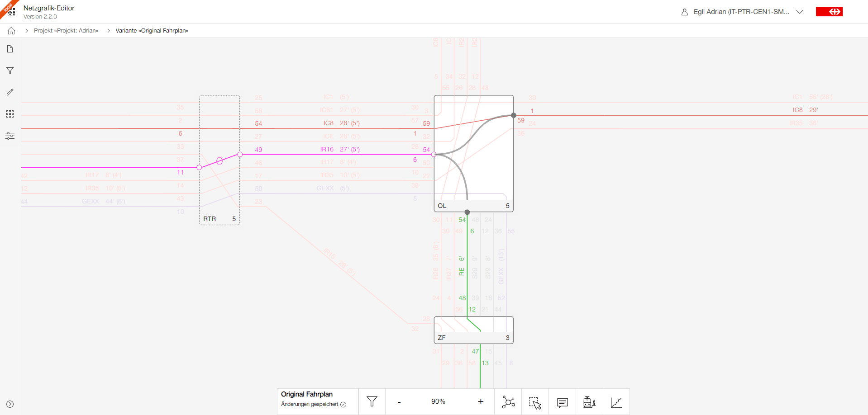Click the home icon in the breadcrumb
Image resolution: width=868 pixels, height=415 pixels.
click(11, 30)
